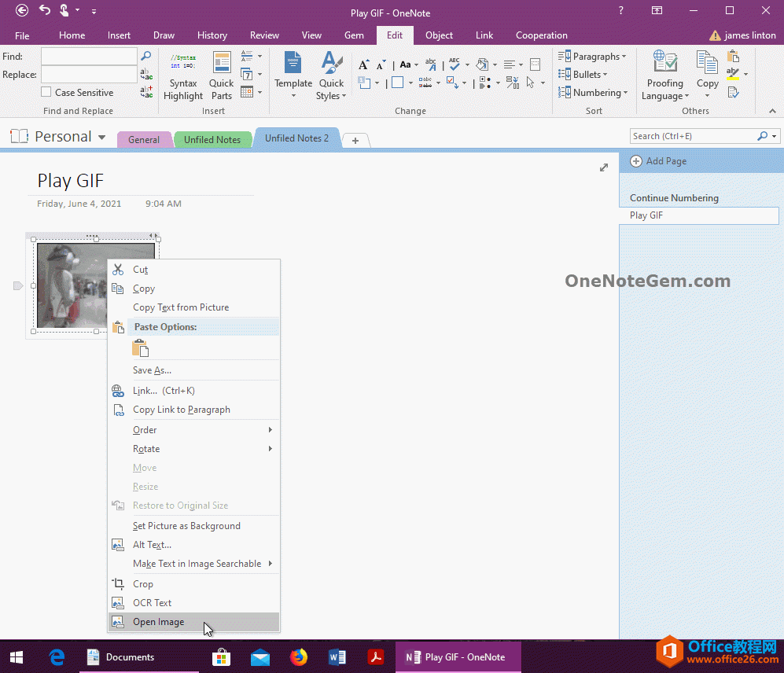Click the search magnifier next to Find field

[x=146, y=56]
